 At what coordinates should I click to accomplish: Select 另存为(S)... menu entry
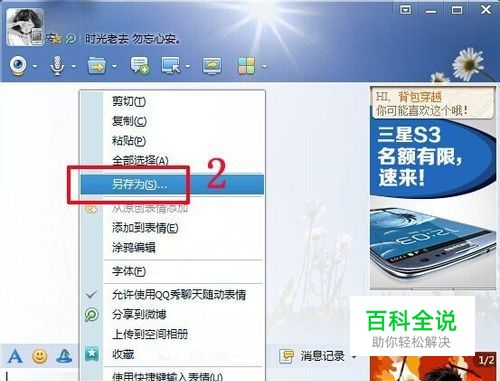172,184
